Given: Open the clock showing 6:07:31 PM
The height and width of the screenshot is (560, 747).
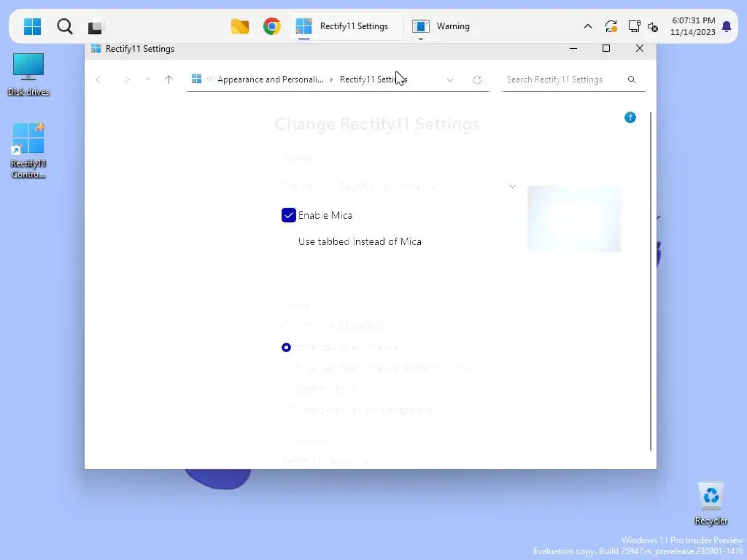Looking at the screenshot, I should click(693, 26).
